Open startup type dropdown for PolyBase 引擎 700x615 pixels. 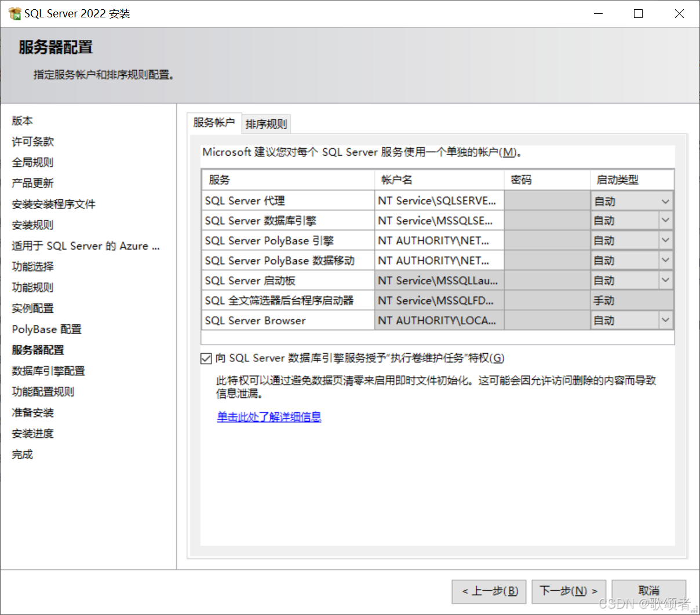pyautogui.click(x=665, y=240)
